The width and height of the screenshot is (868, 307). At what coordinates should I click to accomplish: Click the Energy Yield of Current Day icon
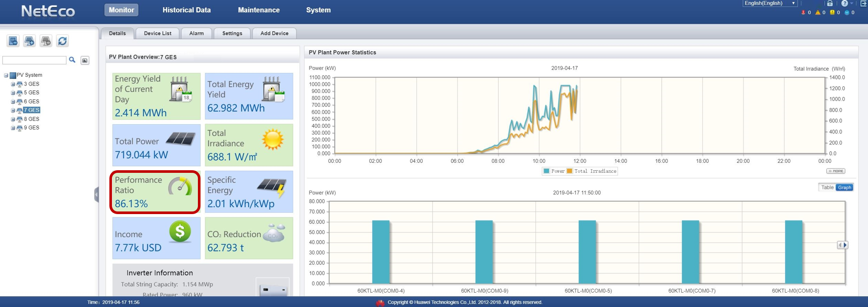[x=181, y=89]
